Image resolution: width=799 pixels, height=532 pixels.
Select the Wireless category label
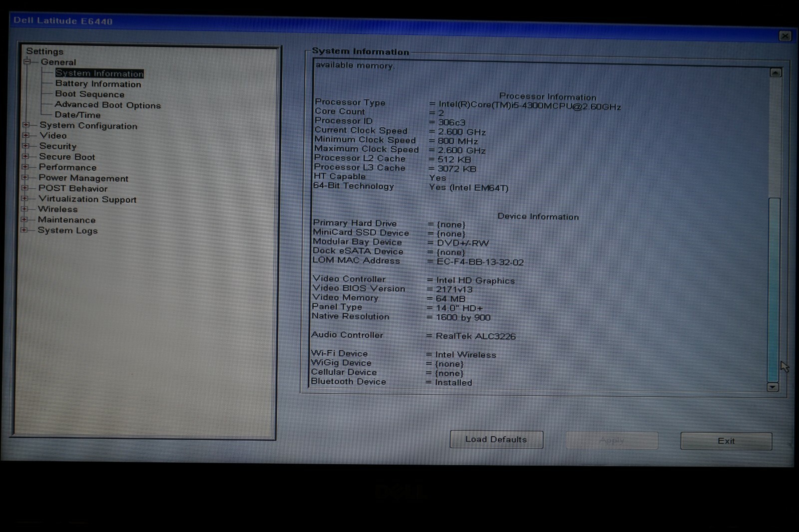(x=58, y=209)
